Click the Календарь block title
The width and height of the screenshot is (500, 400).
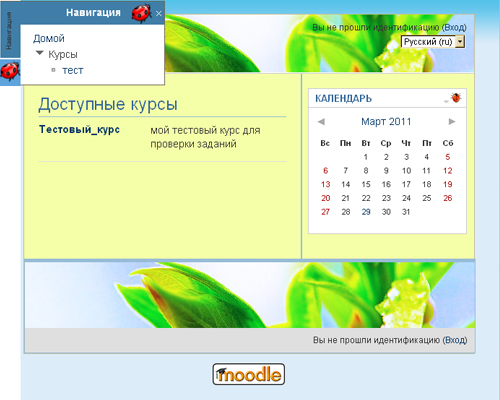(x=343, y=99)
